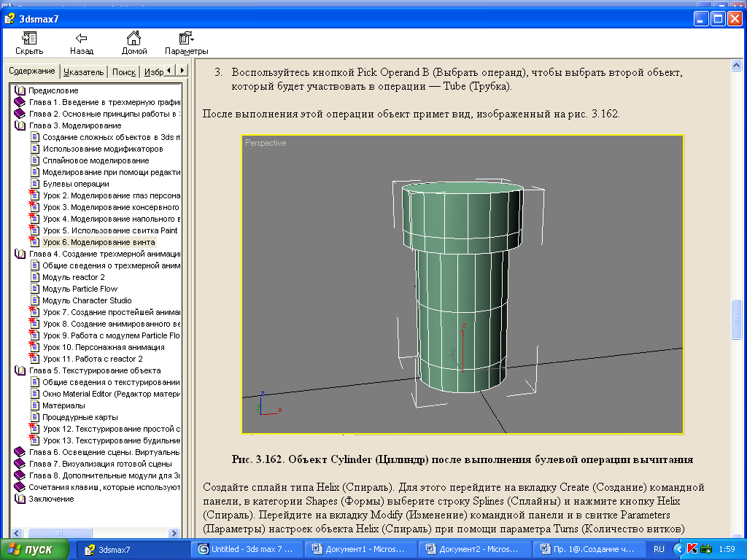Open the пуск Start button
This screenshot has height=560, width=747.
click(x=34, y=549)
